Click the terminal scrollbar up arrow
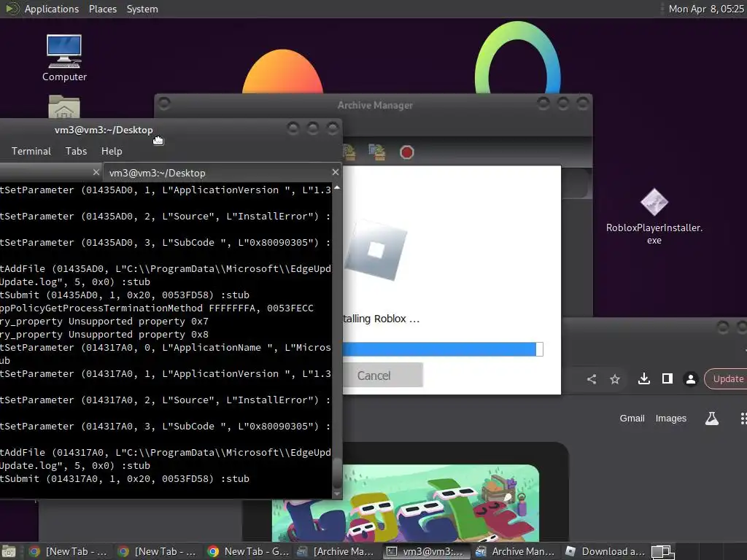 pyautogui.click(x=337, y=188)
